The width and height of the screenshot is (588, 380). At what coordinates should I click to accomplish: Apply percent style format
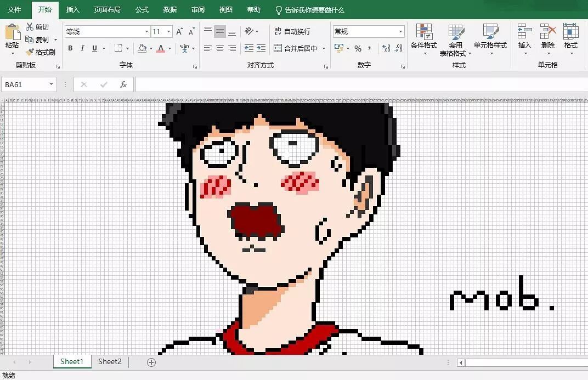pyautogui.click(x=358, y=48)
